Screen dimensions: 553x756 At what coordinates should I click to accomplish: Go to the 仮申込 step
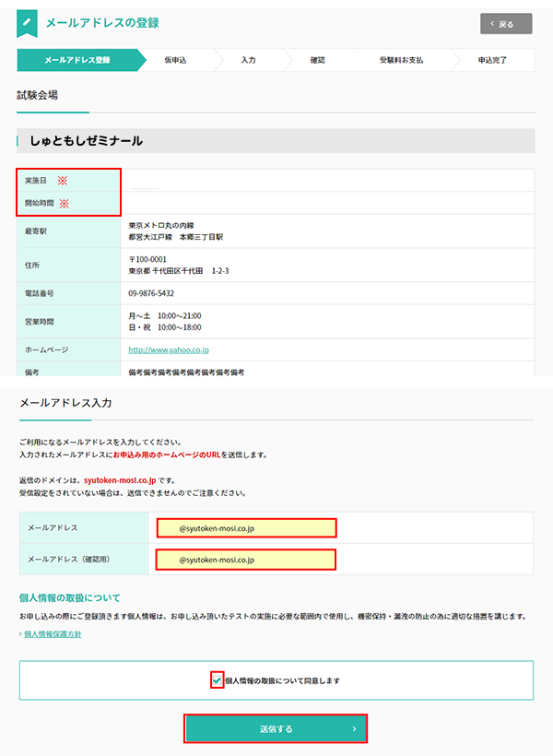pyautogui.click(x=175, y=60)
